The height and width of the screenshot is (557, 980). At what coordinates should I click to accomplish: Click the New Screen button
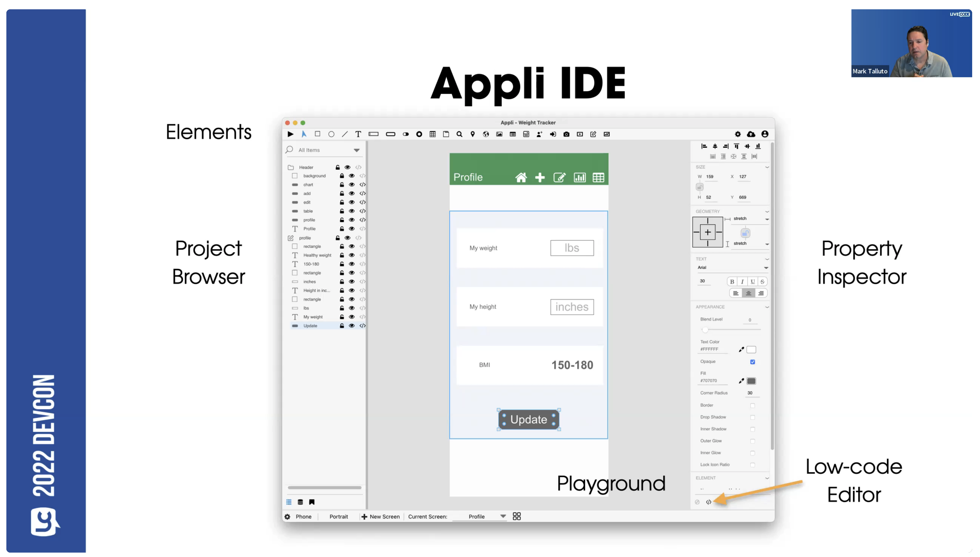click(x=381, y=516)
